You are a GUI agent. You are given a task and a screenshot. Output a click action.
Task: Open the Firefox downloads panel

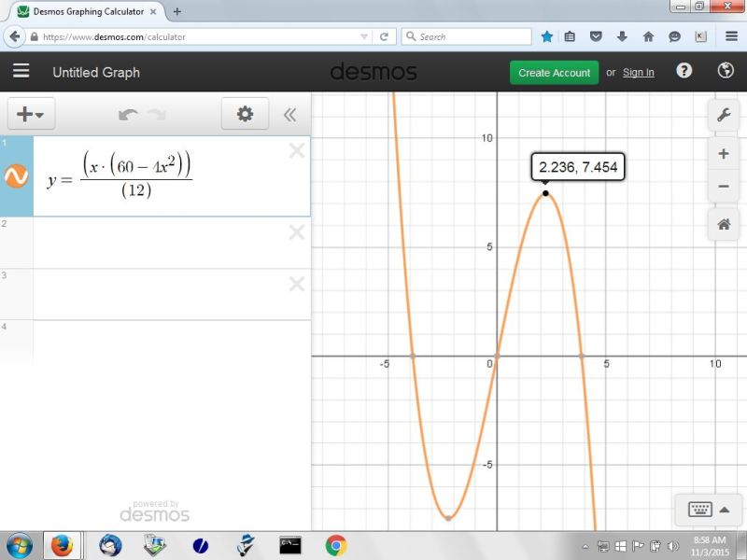(622, 36)
